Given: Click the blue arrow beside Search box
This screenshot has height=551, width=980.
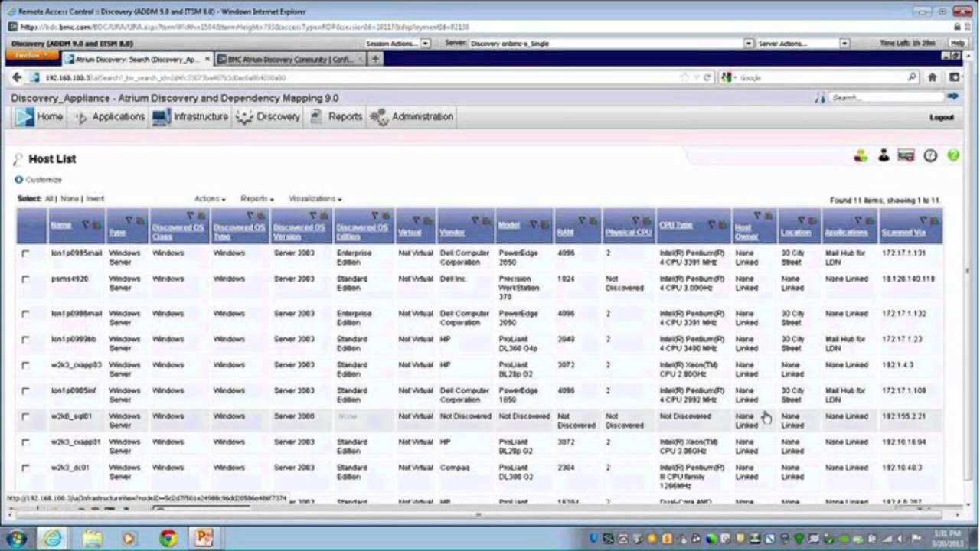Looking at the screenshot, I should tap(952, 97).
